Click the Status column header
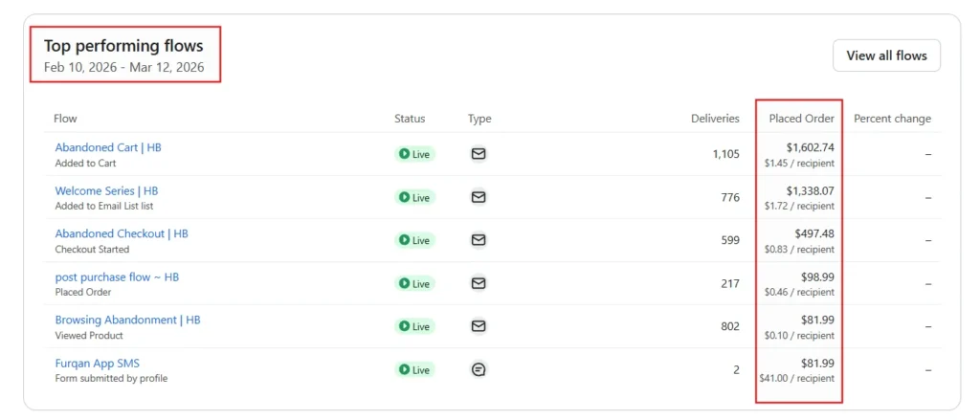Screen dimensions: 980x420 point(410,119)
